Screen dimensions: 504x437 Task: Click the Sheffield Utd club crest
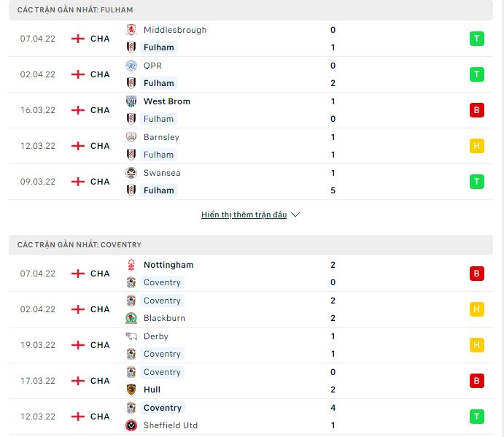131,425
